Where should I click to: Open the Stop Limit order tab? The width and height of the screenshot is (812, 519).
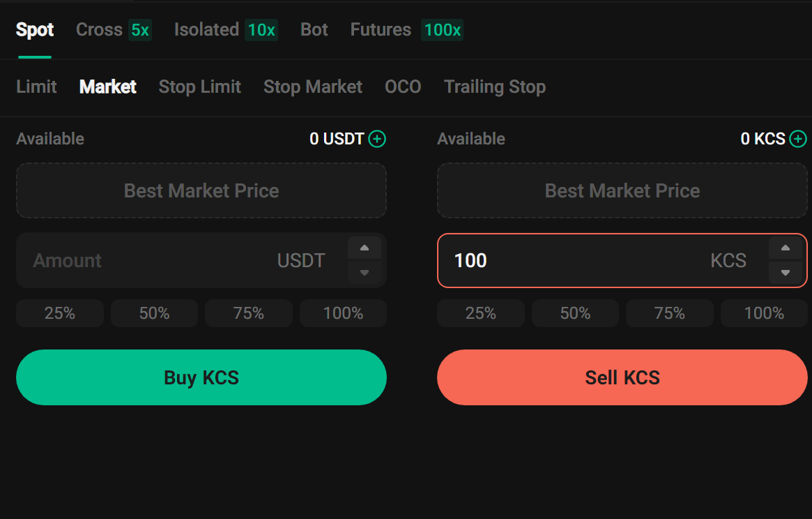click(x=200, y=86)
